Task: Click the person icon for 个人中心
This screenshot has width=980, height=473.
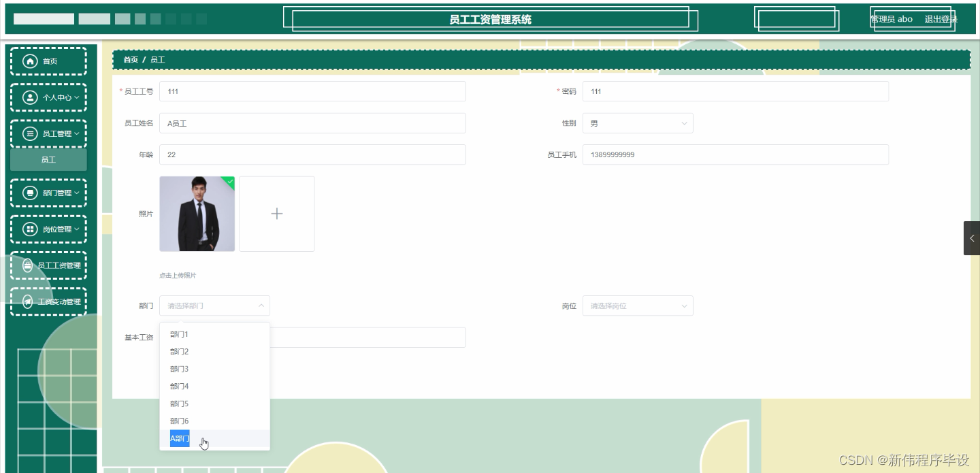Action: coord(30,97)
